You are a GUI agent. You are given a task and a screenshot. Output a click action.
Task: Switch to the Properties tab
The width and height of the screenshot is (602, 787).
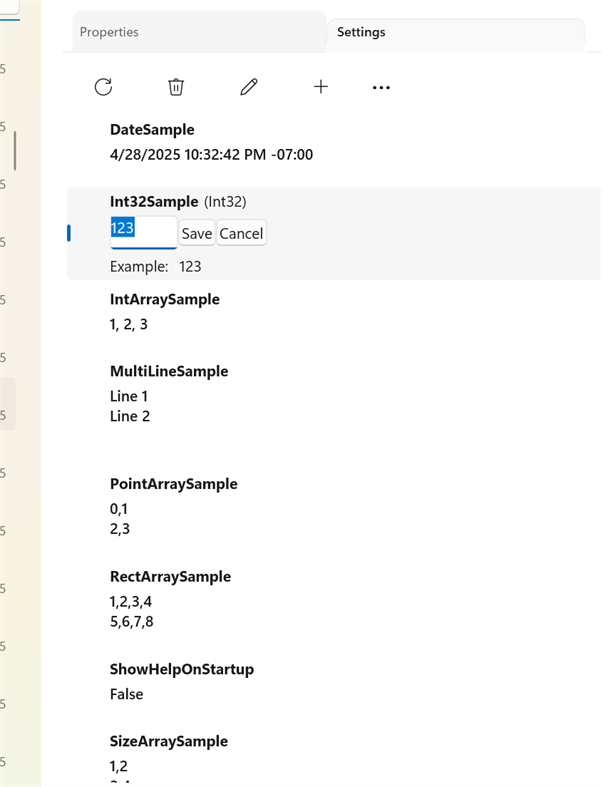coord(110,32)
